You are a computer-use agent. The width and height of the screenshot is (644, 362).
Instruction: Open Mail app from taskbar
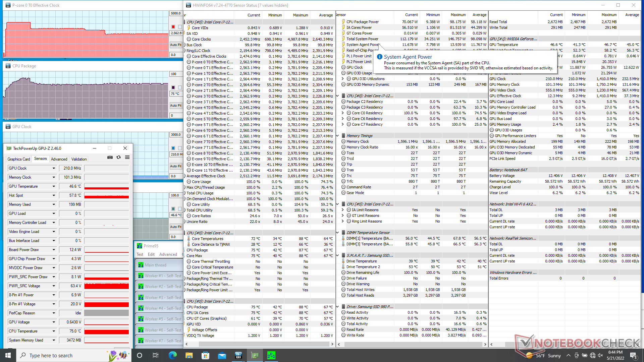[222, 355]
